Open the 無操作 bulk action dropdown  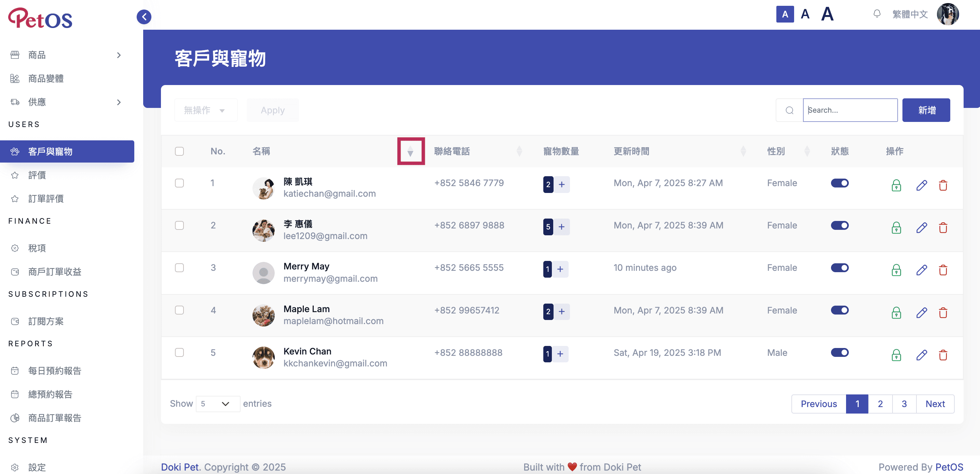click(206, 110)
